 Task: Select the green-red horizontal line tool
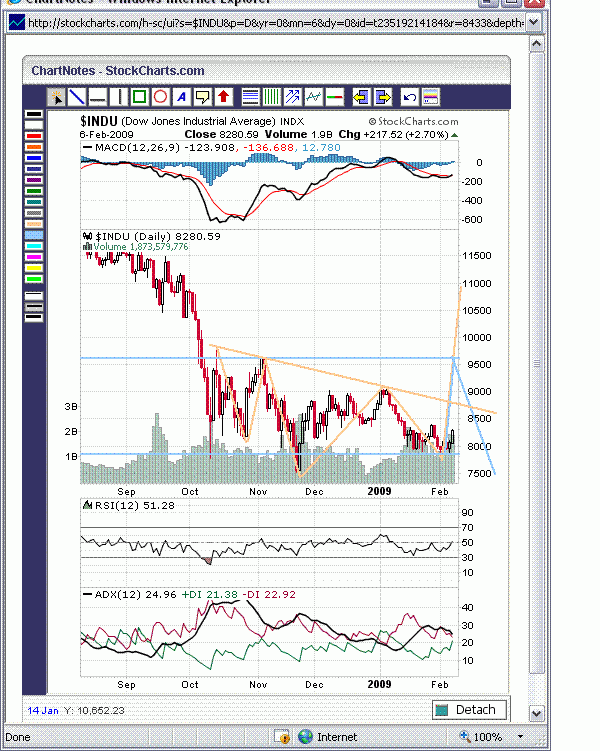tap(334, 97)
